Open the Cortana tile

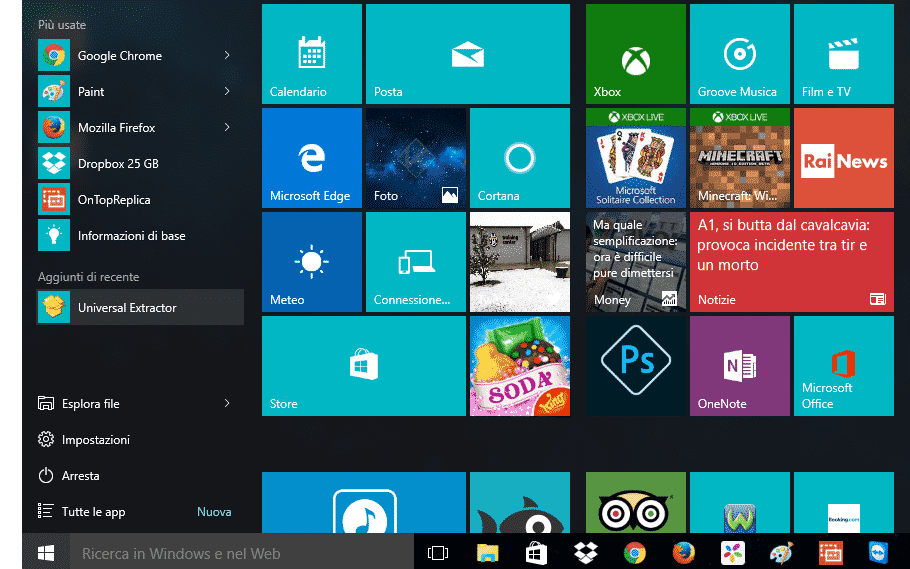[x=519, y=158]
